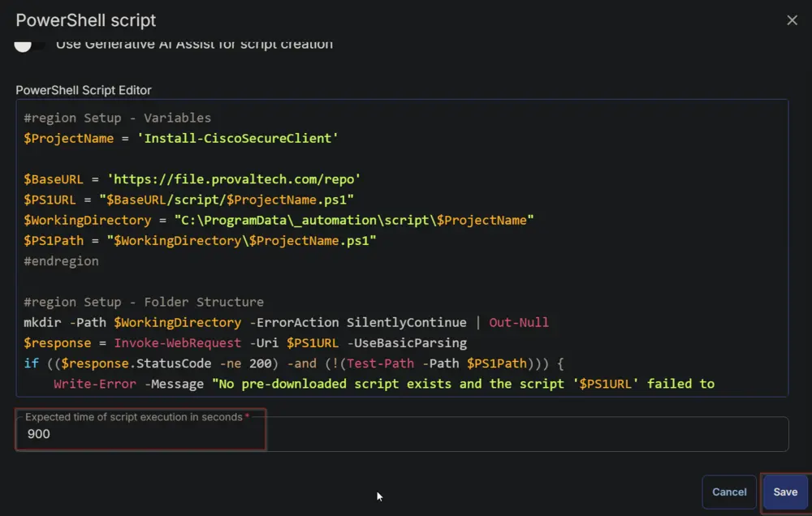Place cursor on the $ProjectName assignment line
The height and width of the screenshot is (516, 812).
pyautogui.click(x=181, y=138)
